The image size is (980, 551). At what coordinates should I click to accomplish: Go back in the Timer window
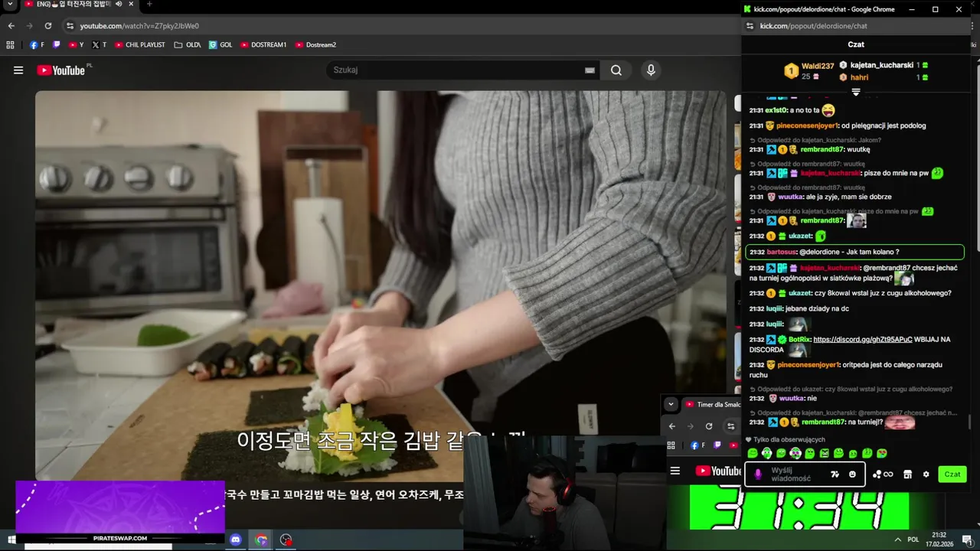coord(672,426)
